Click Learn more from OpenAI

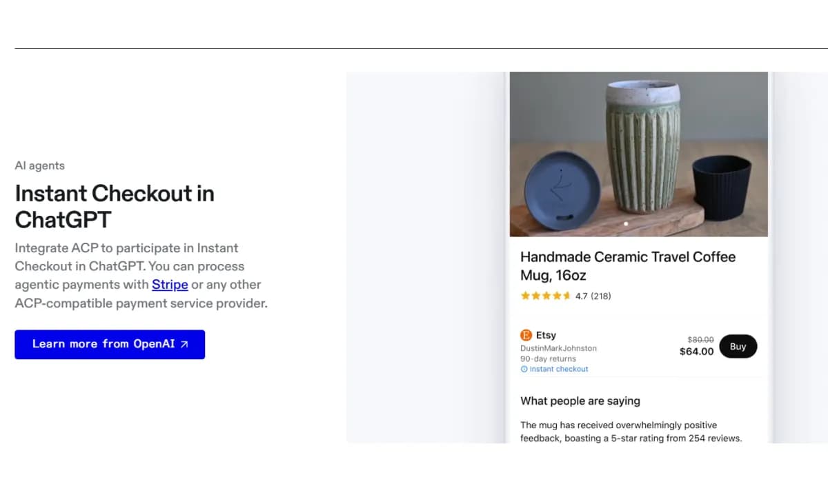(110, 344)
